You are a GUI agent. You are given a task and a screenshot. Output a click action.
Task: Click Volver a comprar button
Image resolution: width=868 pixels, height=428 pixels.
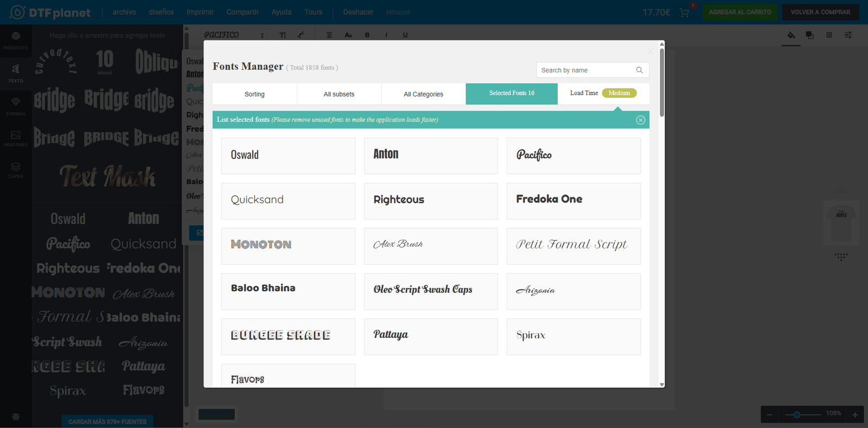click(x=820, y=12)
